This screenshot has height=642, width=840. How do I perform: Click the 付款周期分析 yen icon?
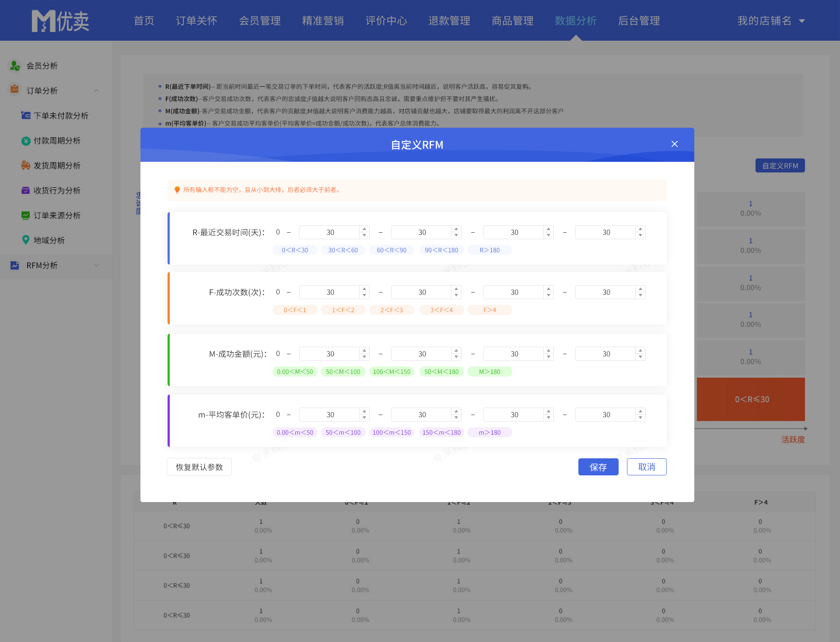tap(26, 141)
